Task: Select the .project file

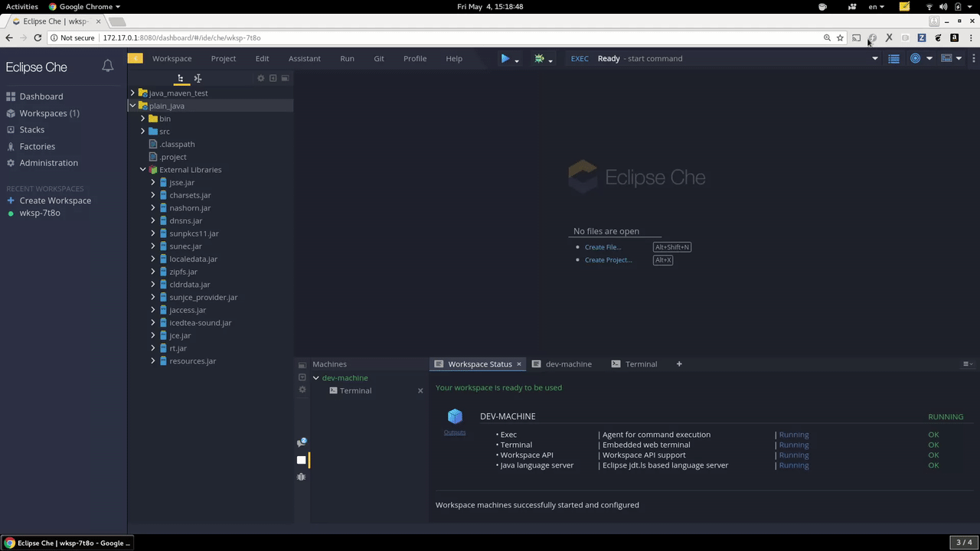Action: click(x=173, y=157)
